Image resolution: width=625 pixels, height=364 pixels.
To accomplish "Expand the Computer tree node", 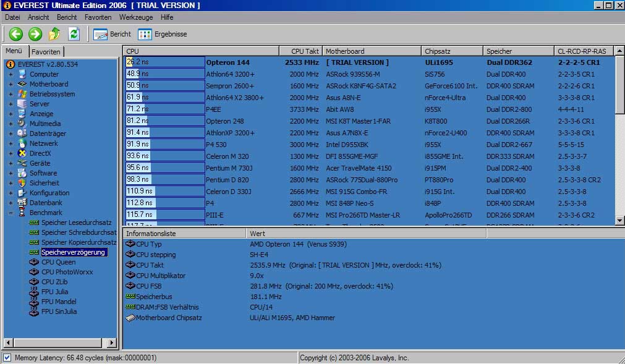I will [x=11, y=74].
